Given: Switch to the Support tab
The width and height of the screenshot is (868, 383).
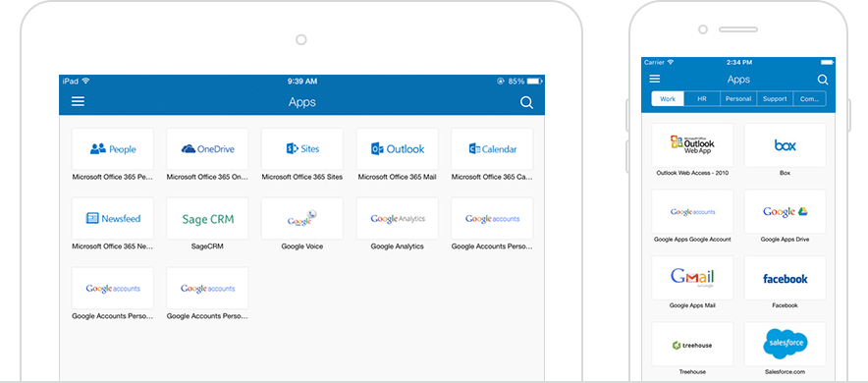Looking at the screenshot, I should pyautogui.click(x=775, y=98).
